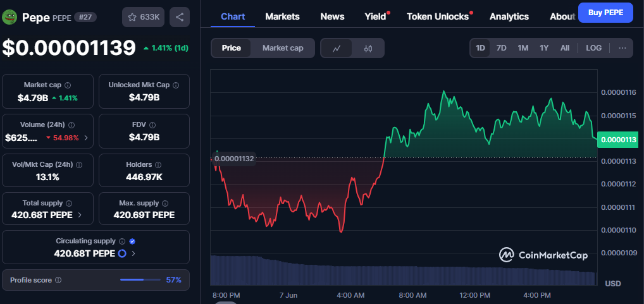This screenshot has height=304, width=644.
Task: Click the 7 Jun date axis label
Action: [x=287, y=295]
